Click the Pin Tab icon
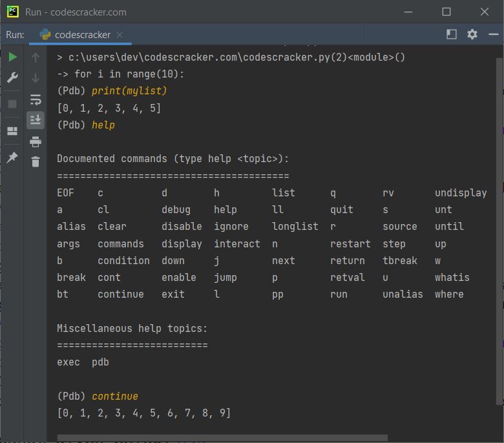Viewport: 504px width, 443px height. (12, 158)
